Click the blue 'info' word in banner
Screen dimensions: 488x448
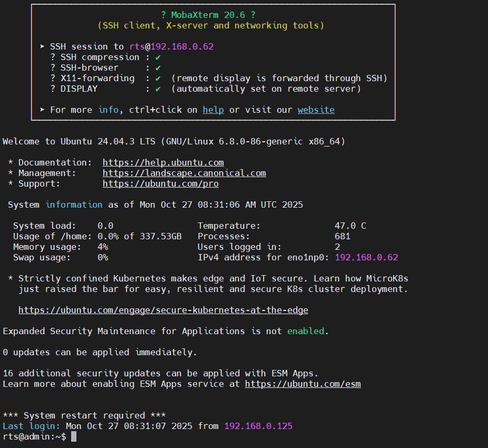pyautogui.click(x=109, y=110)
